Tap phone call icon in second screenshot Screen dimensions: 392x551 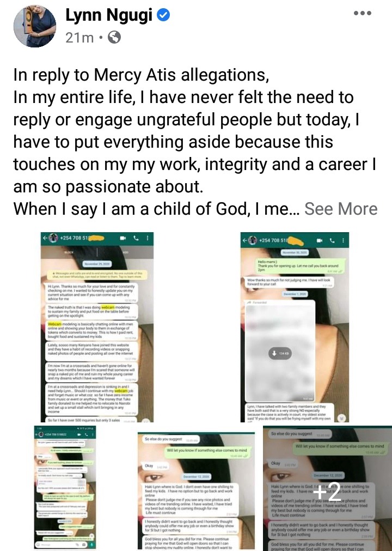point(332,240)
